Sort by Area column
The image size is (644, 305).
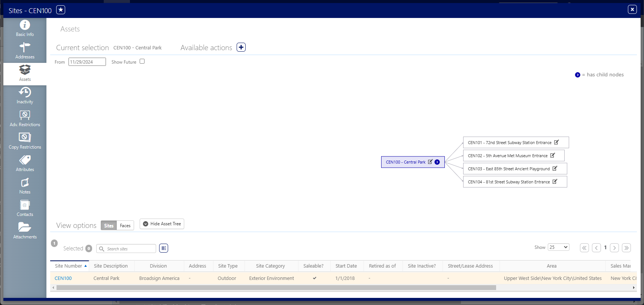pyautogui.click(x=552, y=266)
